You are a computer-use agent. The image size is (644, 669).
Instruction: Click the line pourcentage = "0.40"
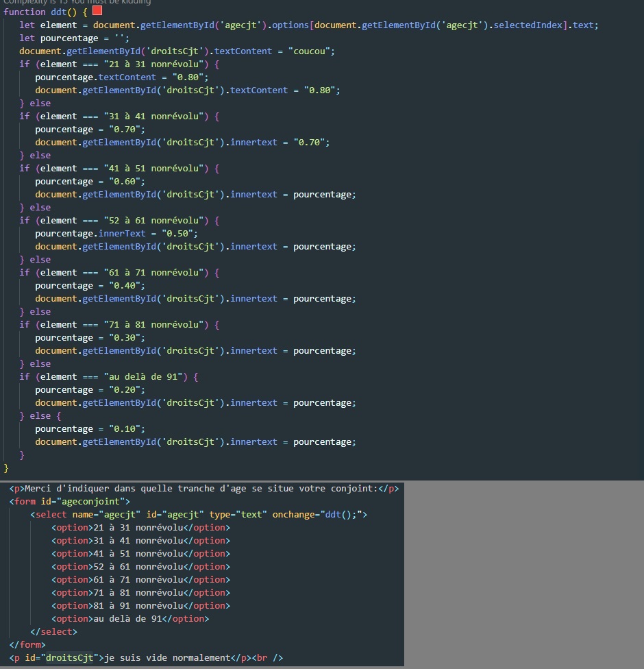click(x=90, y=285)
